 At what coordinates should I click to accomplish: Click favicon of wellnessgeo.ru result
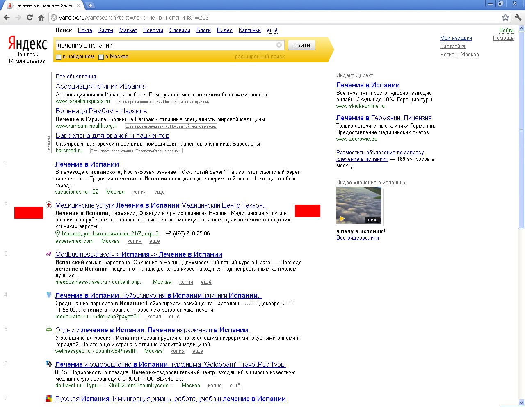coord(49,329)
